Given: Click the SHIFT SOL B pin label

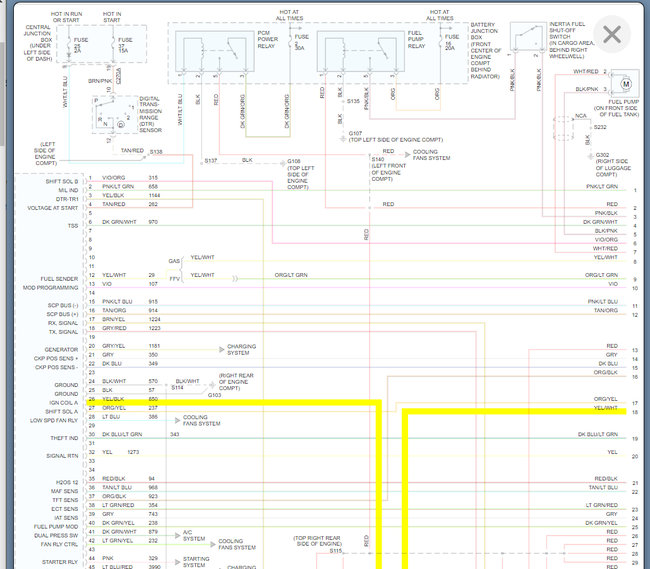Looking at the screenshot, I should 62,182.
